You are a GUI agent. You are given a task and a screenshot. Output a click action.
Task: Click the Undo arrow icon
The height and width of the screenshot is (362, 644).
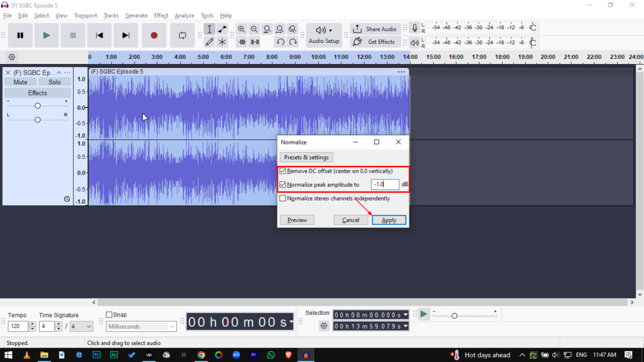pyautogui.click(x=280, y=42)
